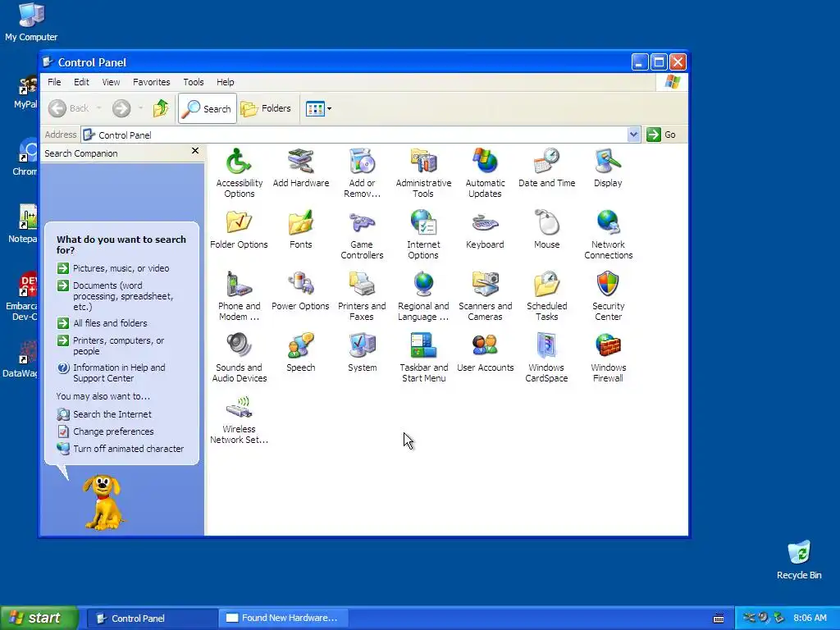Select My Computer desktop icon

[31, 22]
